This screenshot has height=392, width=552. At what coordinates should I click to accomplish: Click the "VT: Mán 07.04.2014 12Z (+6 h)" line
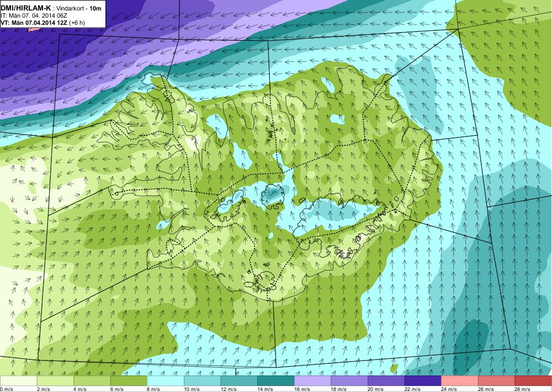coord(43,23)
